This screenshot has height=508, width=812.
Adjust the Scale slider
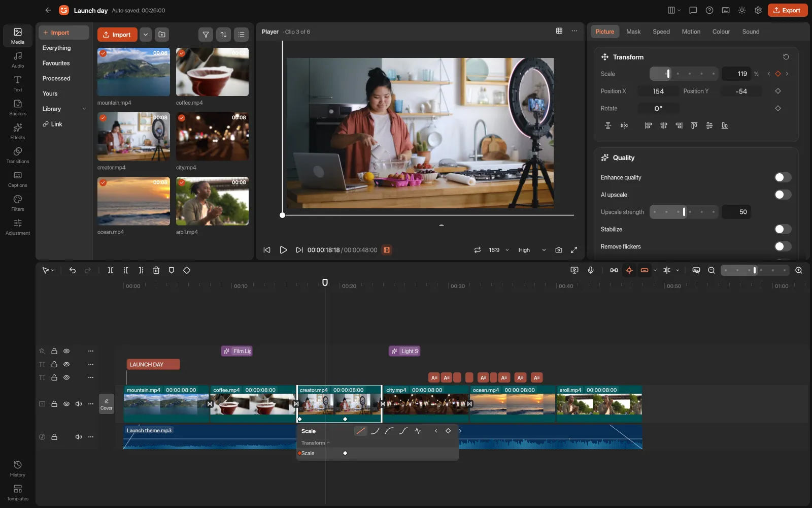click(684, 74)
